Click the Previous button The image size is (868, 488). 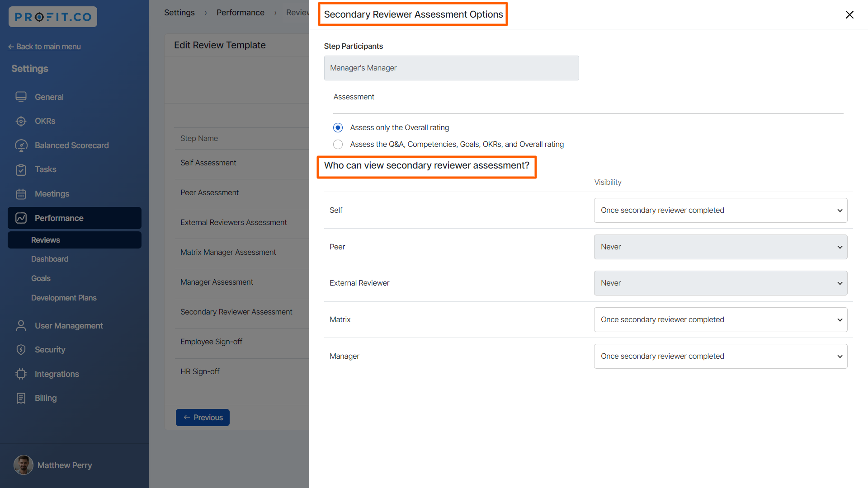click(x=203, y=418)
